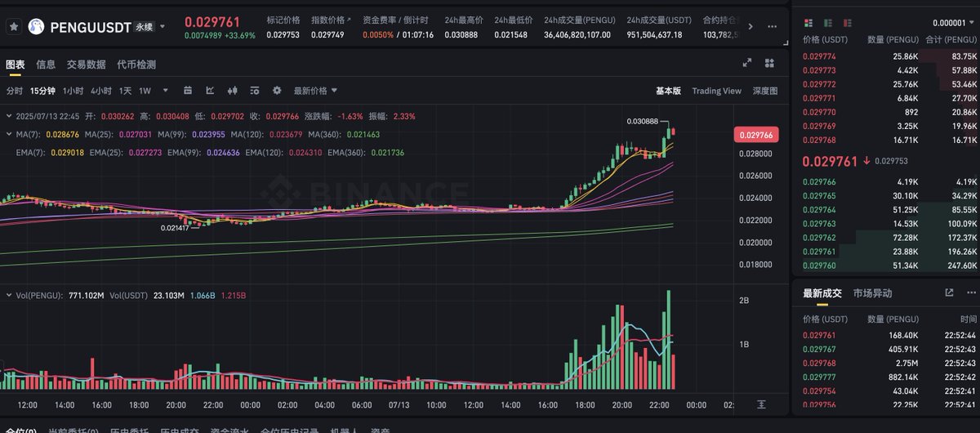Open the PENGUUSDT pair selector dropdown
Screen dimensions: 980x433
[x=163, y=26]
